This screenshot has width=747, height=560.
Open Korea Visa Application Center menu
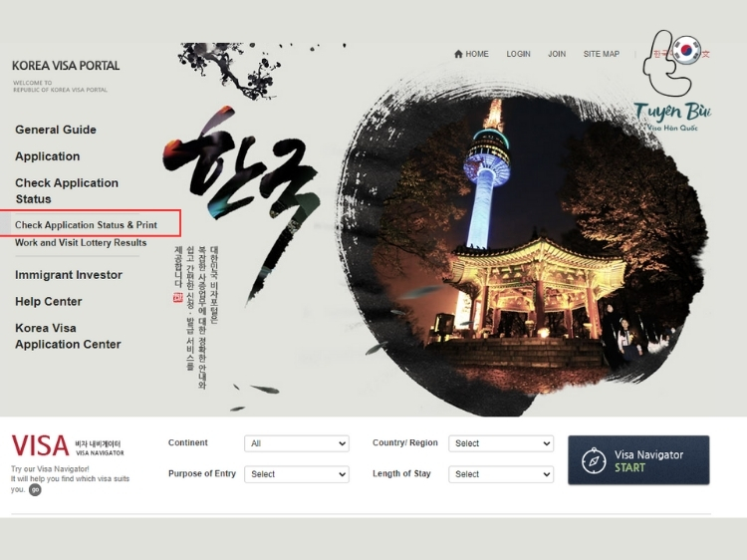tap(68, 336)
